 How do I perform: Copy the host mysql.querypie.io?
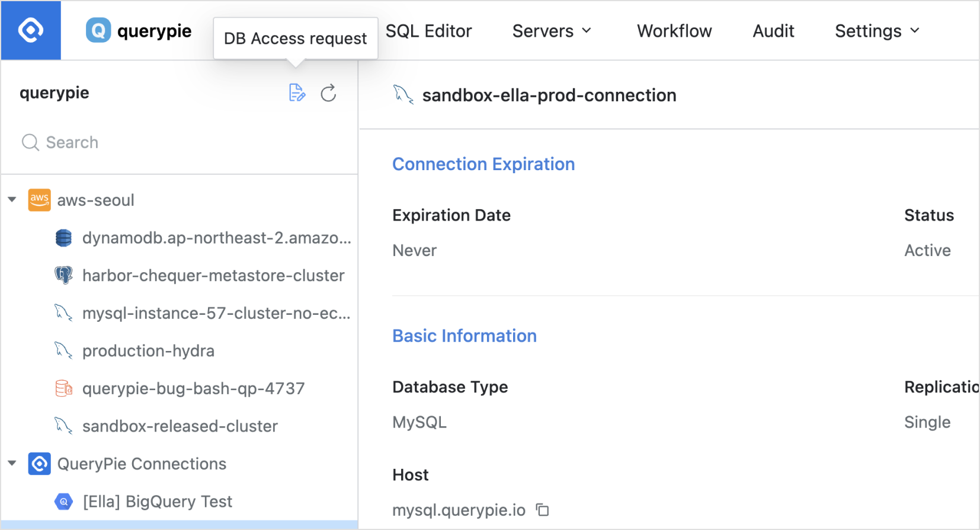point(543,510)
